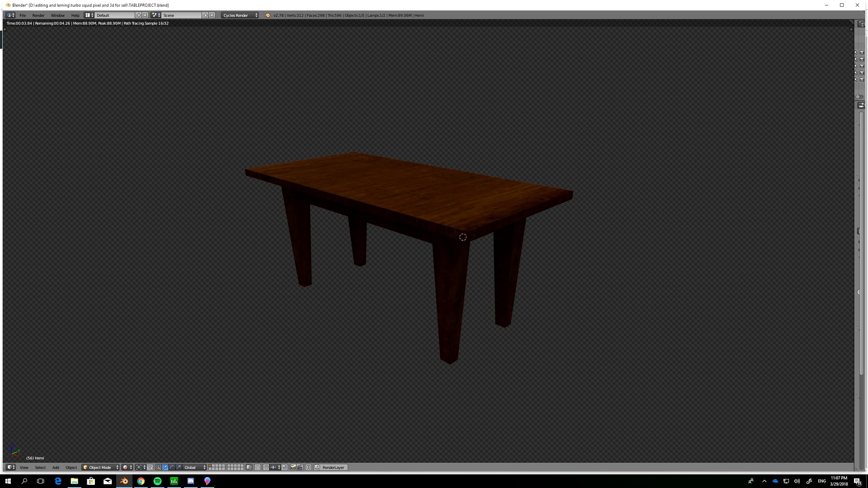Open the Cycles Render engine dropdown
The height and width of the screenshot is (488, 868).
240,15
